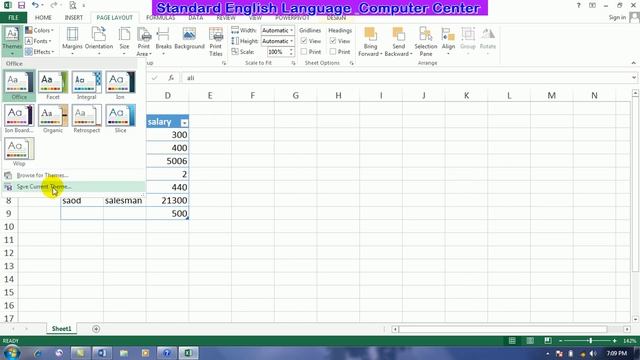Open the Selection Pane
The height and width of the screenshot is (360, 640).
(426, 41)
